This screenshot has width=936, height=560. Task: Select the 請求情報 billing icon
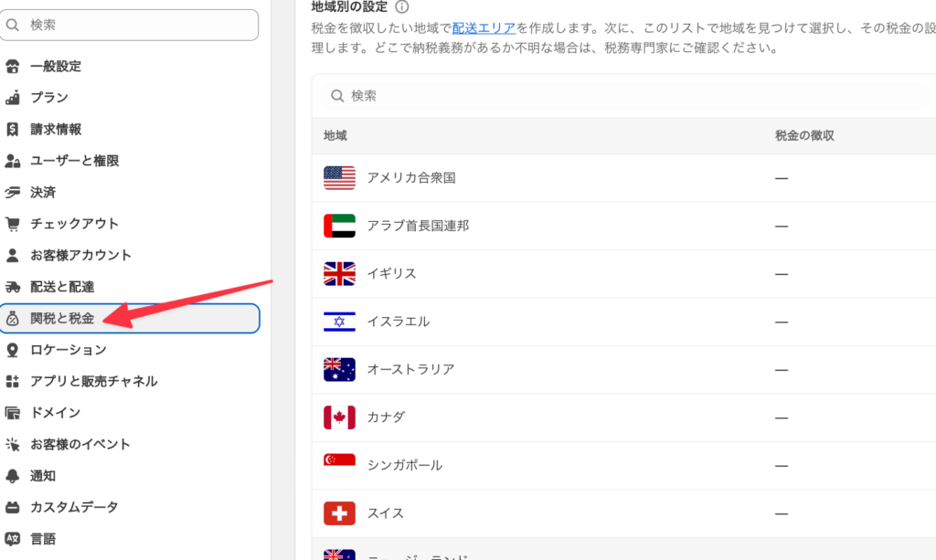point(13,129)
